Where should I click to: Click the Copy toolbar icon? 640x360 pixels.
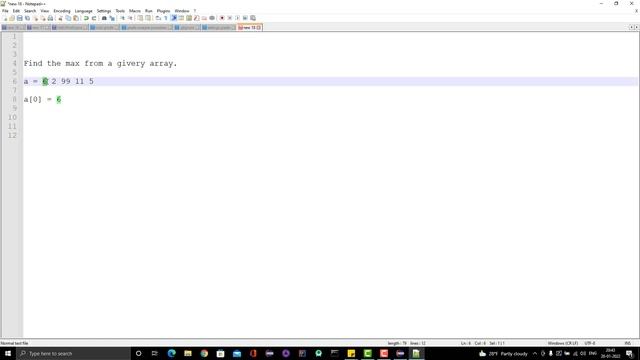(x=68, y=18)
